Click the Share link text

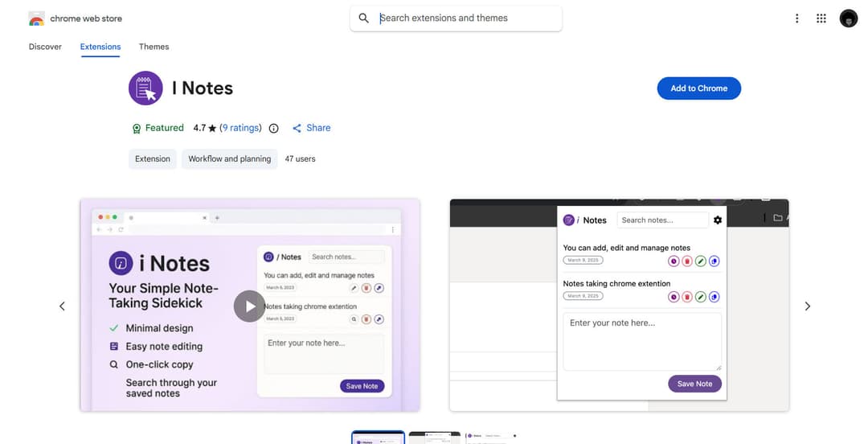318,128
